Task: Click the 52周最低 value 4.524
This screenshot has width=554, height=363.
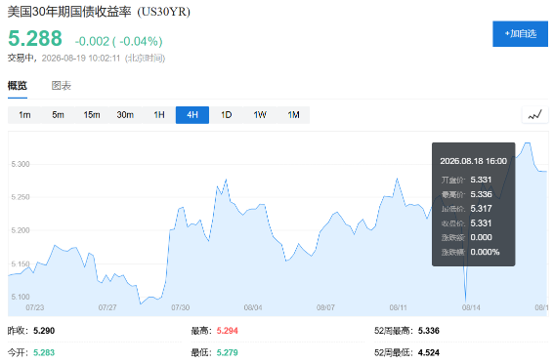Action: click(x=429, y=352)
